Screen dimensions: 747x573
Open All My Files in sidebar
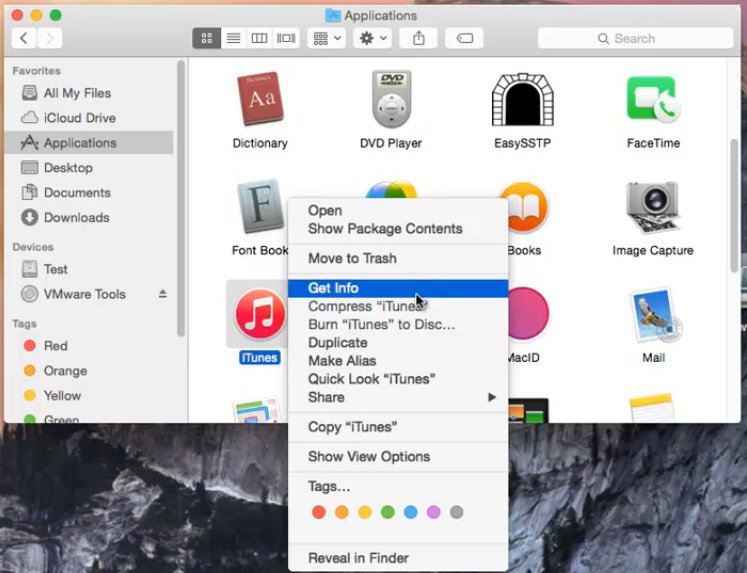coord(89,93)
